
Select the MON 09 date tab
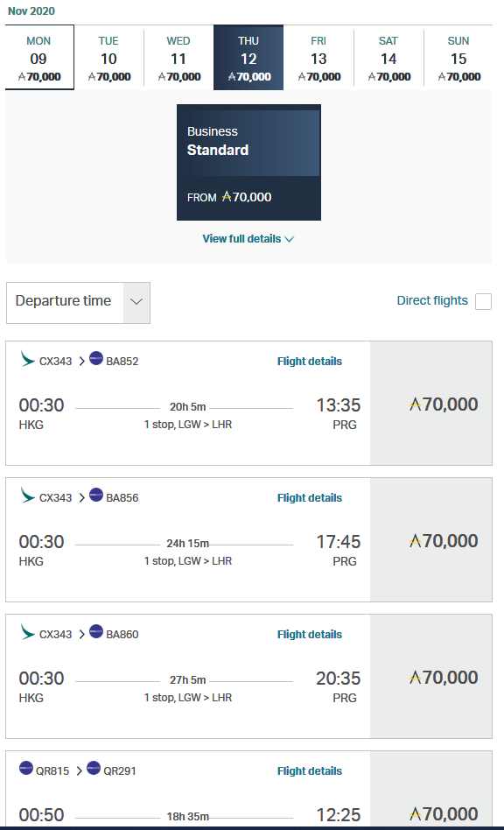[x=39, y=58]
